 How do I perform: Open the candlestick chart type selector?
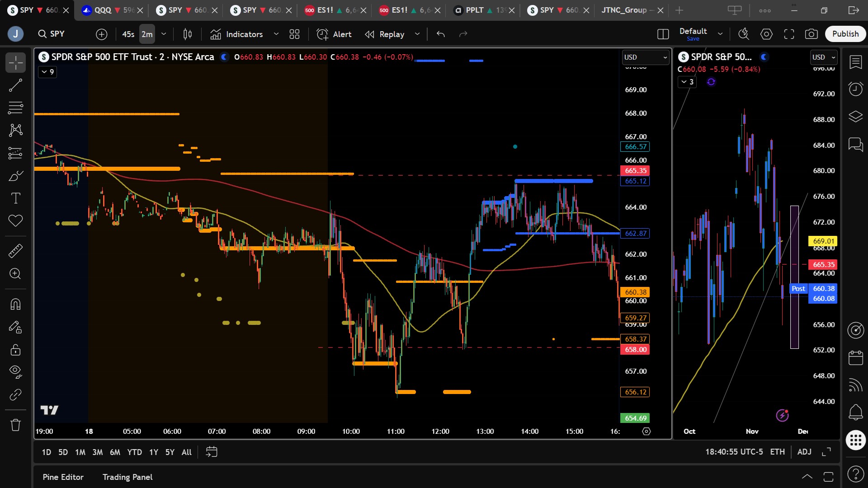point(187,34)
